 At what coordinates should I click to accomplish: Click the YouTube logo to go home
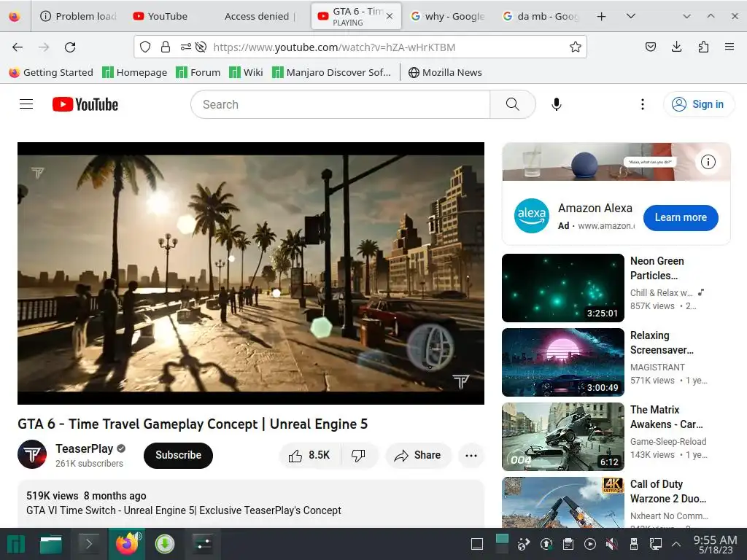click(x=85, y=104)
